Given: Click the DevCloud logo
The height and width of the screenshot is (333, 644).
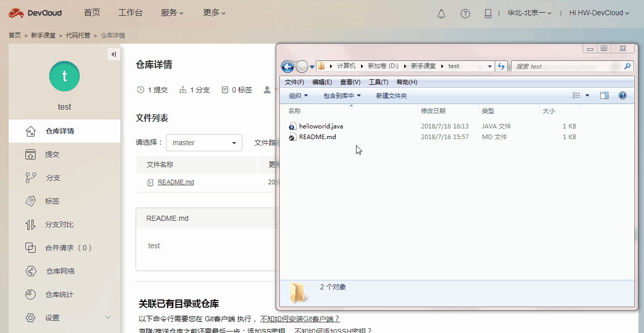Looking at the screenshot, I should click(x=35, y=13).
